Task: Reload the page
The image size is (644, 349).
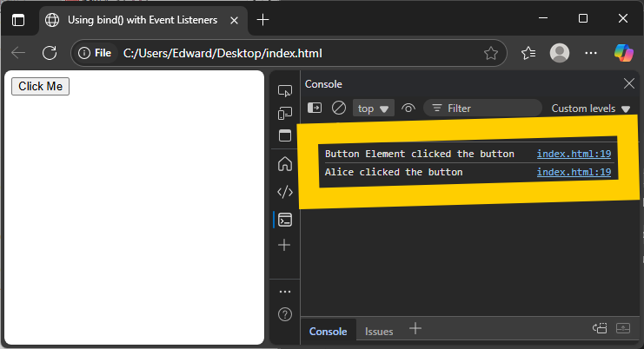Action: 50,53
